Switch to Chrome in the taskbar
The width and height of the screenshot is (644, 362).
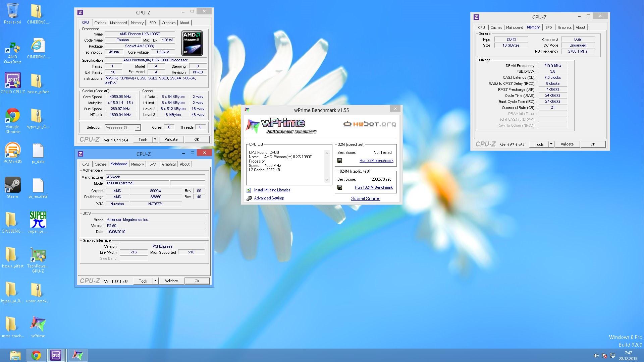pos(36,355)
